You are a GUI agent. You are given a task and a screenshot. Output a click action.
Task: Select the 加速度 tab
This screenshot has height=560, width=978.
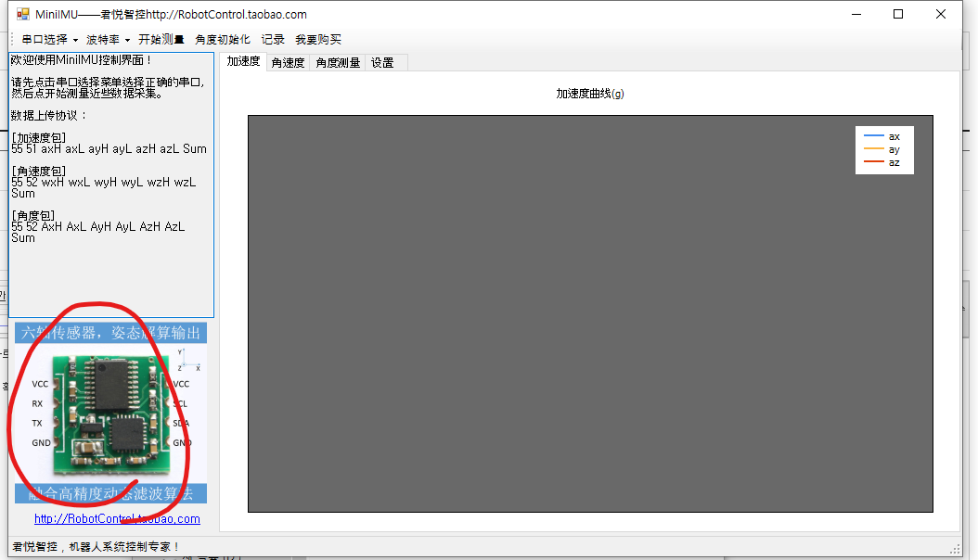243,62
